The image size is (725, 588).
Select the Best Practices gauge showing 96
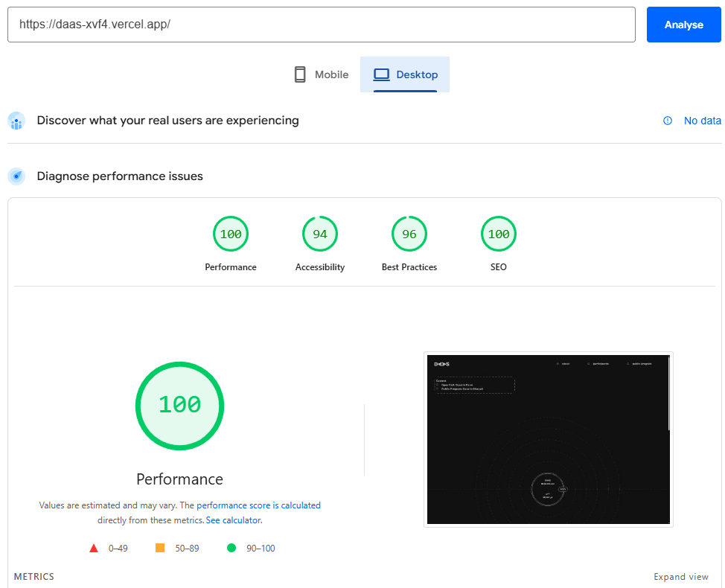[x=409, y=233]
